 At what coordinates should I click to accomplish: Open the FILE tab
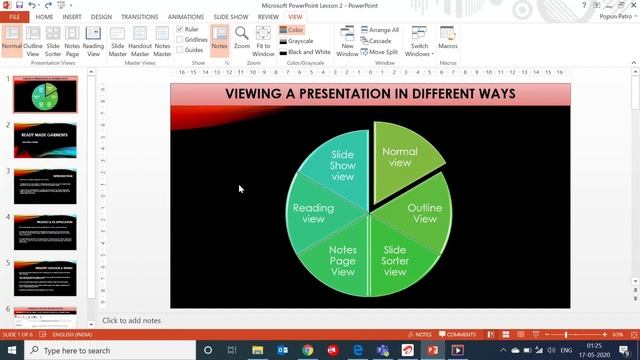[x=14, y=17]
